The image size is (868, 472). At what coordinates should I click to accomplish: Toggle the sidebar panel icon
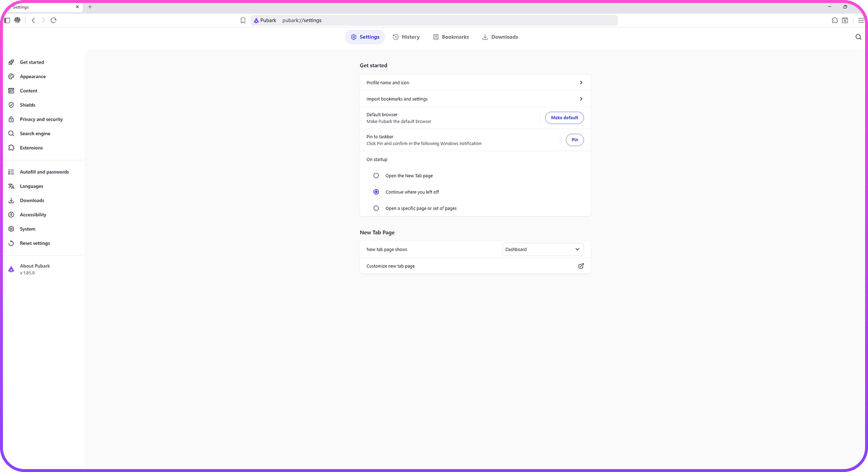pos(7,20)
